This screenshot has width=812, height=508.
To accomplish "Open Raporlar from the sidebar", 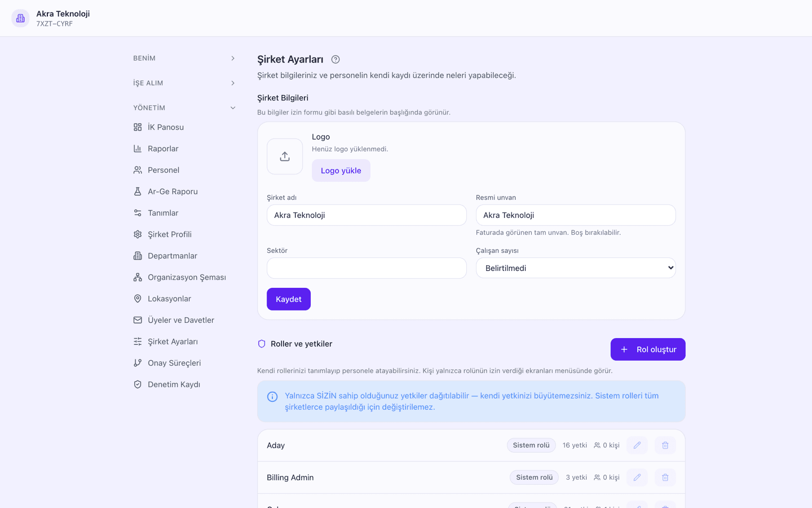I will 185,148.
